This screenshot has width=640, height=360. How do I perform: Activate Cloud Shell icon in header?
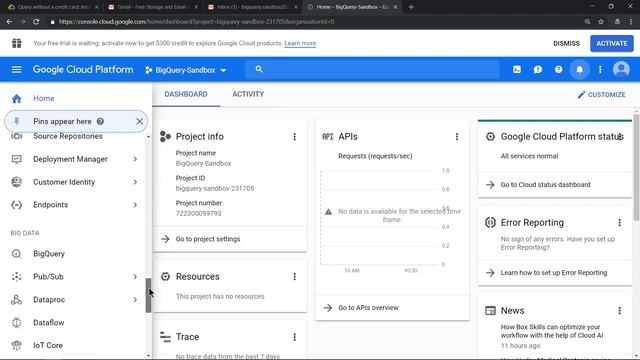(517, 70)
